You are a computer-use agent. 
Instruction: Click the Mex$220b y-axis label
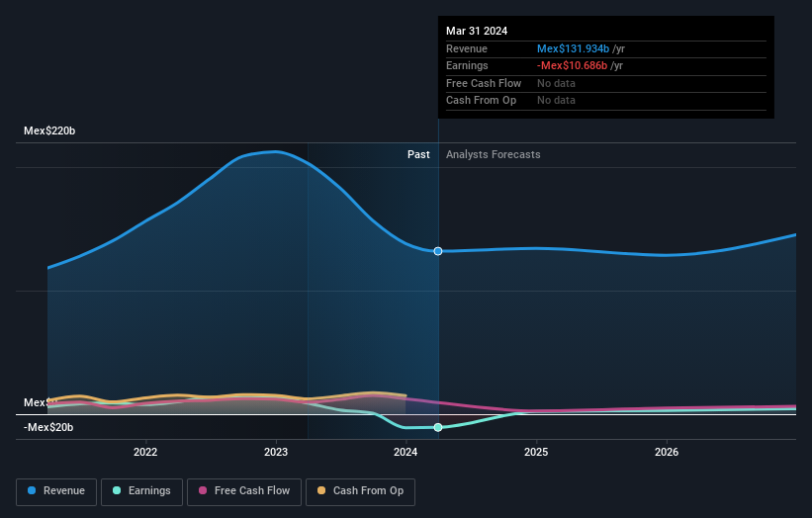pos(49,130)
